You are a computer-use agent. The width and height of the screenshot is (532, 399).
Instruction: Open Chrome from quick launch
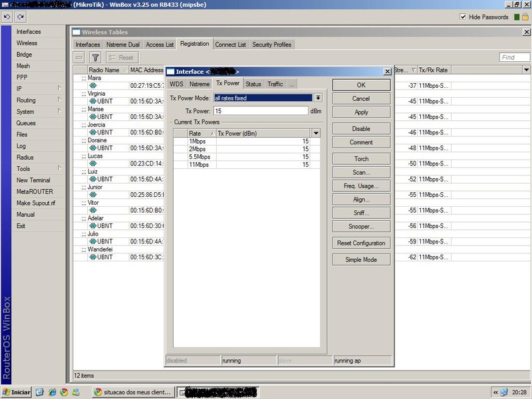[x=64, y=392]
